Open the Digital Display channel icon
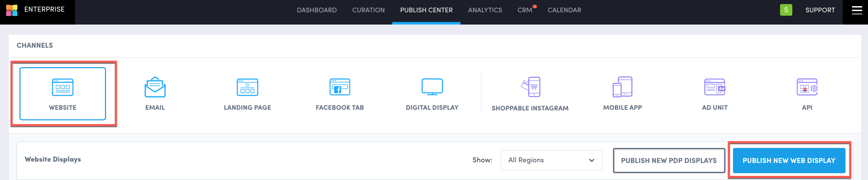The width and height of the screenshot is (868, 180). point(432,87)
